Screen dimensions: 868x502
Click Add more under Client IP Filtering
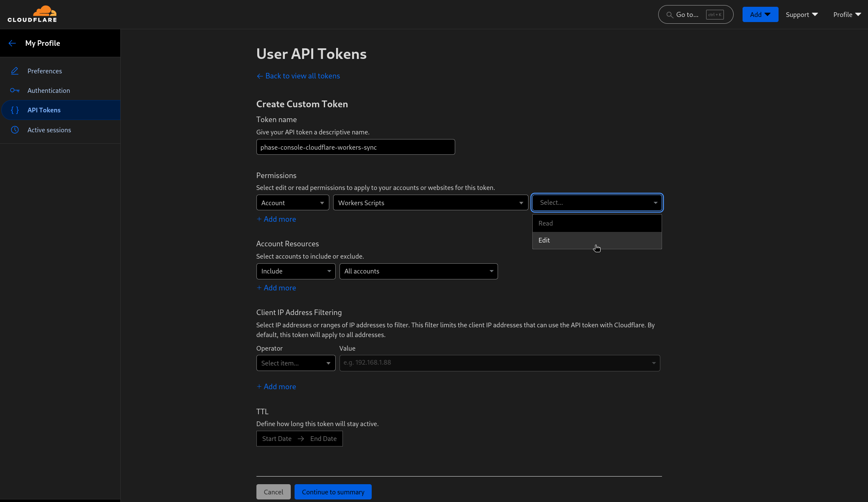(x=276, y=387)
